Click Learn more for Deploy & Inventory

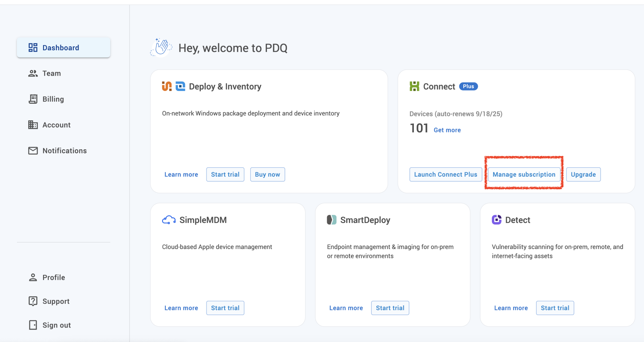pos(181,174)
